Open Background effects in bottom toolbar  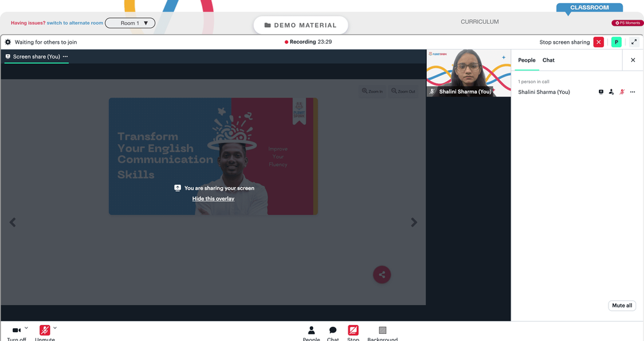click(383, 333)
